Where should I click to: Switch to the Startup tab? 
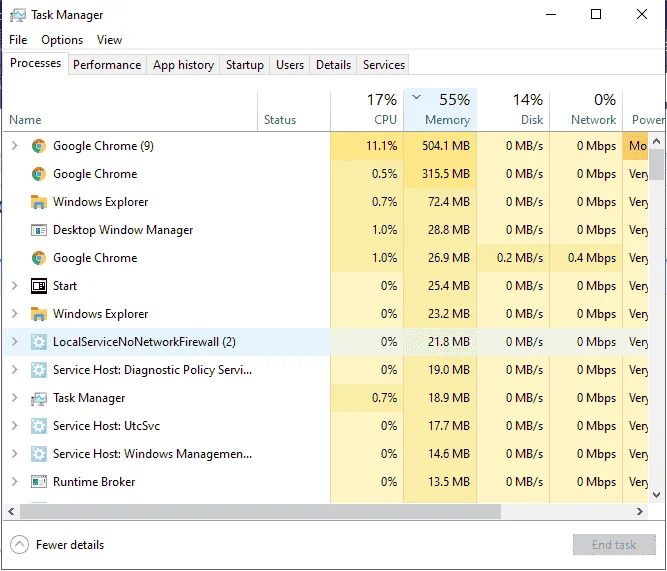(x=245, y=65)
